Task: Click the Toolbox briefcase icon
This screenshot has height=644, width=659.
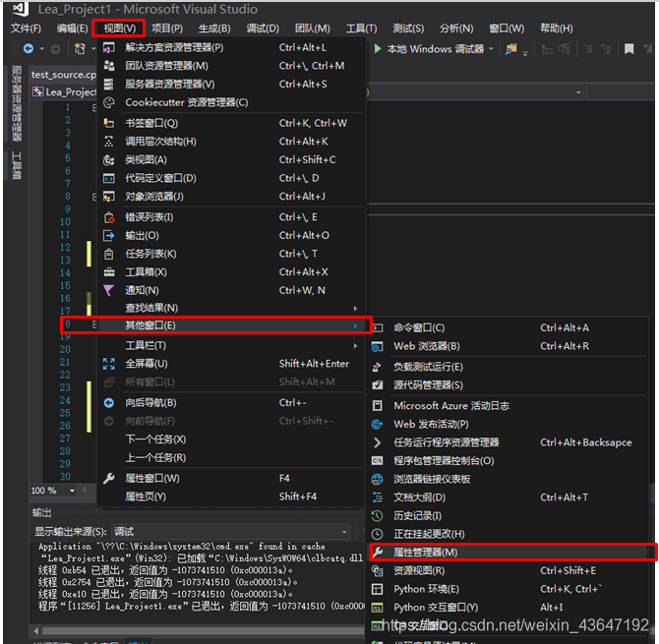Action: point(109,272)
